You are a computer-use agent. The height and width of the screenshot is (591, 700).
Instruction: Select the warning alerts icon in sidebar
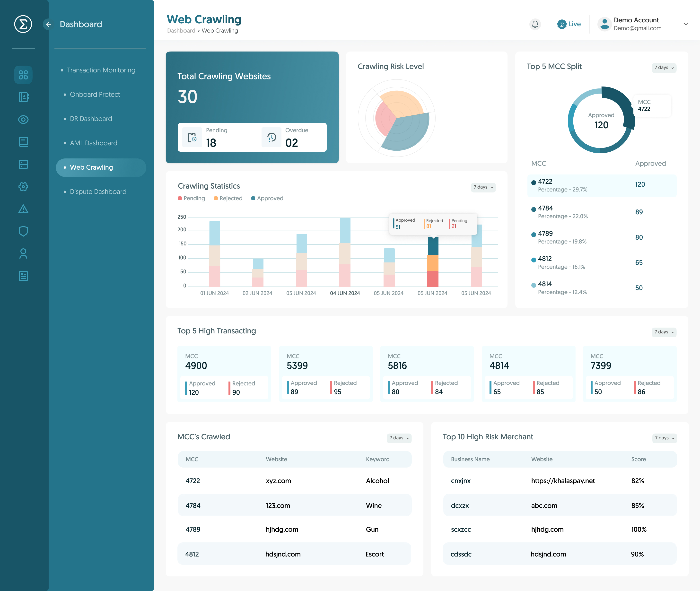pos(23,209)
